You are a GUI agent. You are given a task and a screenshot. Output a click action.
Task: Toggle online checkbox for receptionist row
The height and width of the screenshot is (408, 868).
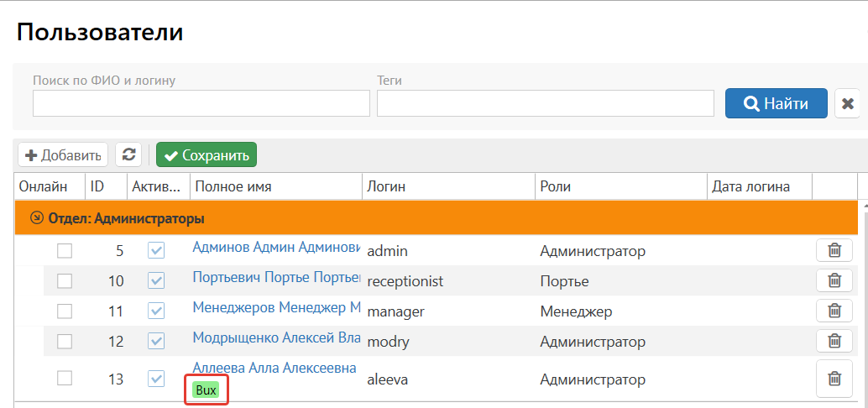point(65,280)
